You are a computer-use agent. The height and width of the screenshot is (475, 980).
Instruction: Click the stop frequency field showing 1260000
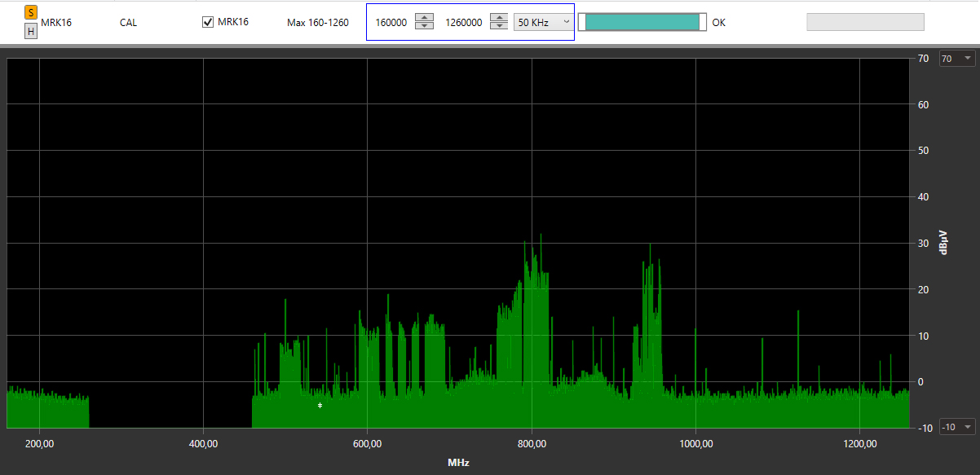pyautogui.click(x=464, y=23)
